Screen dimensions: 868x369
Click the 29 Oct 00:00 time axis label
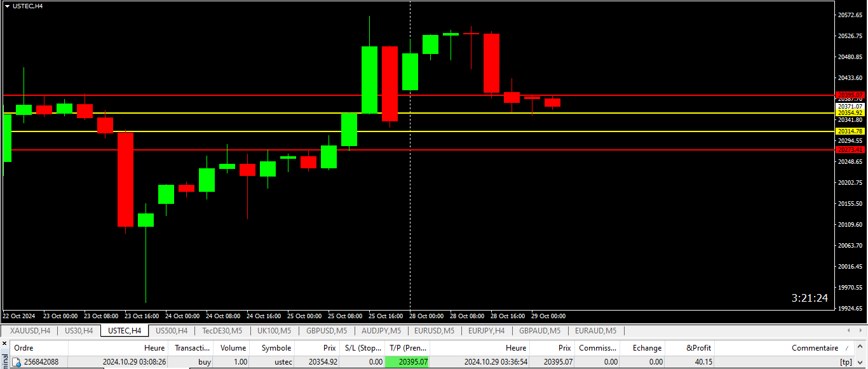click(548, 316)
